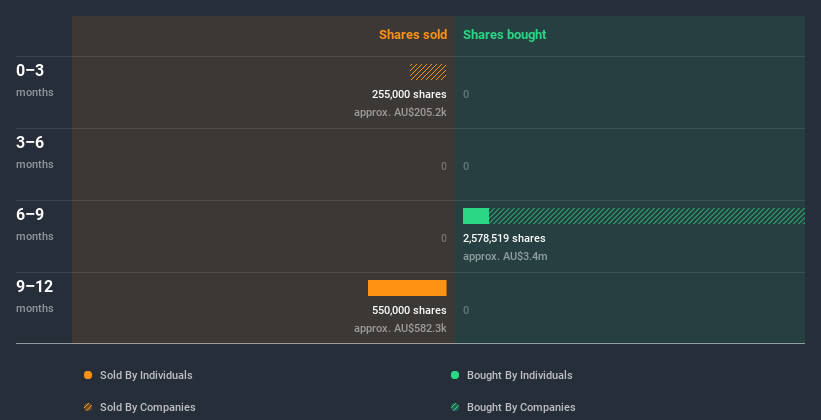Click the 3–6 months row label
The image size is (821, 420).
[x=35, y=152]
